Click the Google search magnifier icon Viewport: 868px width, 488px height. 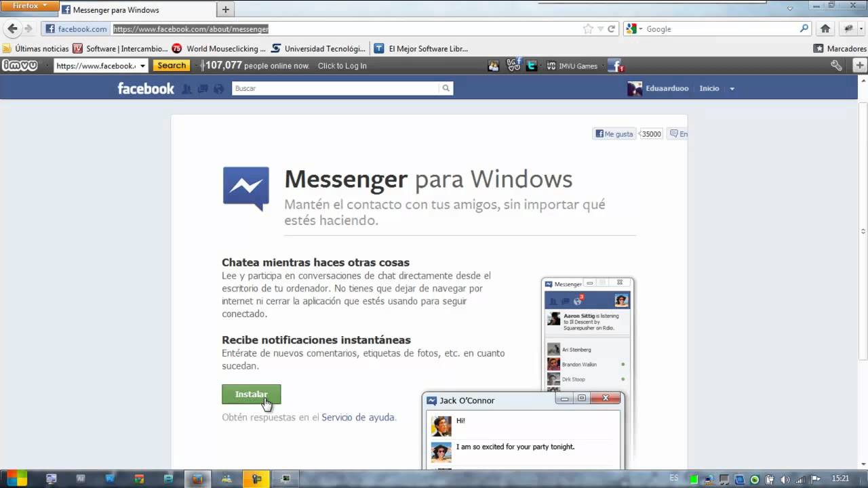[x=804, y=28]
